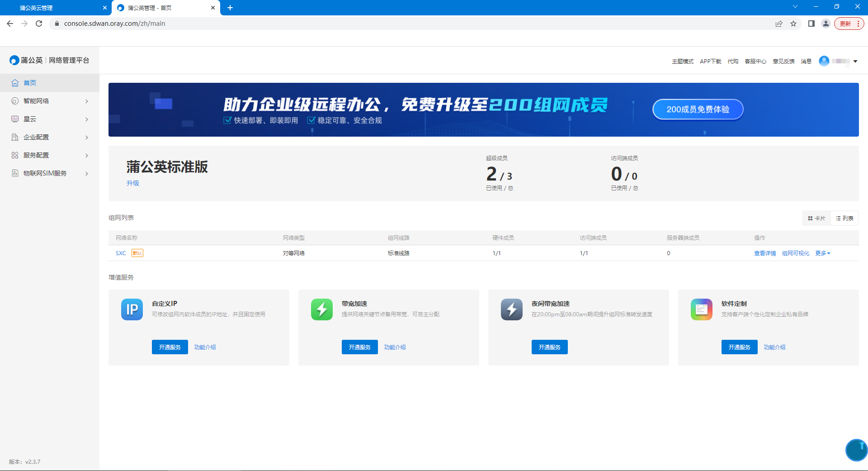The width and height of the screenshot is (868, 471).
Task: Switch network list to 卡片 view
Action: [816, 218]
